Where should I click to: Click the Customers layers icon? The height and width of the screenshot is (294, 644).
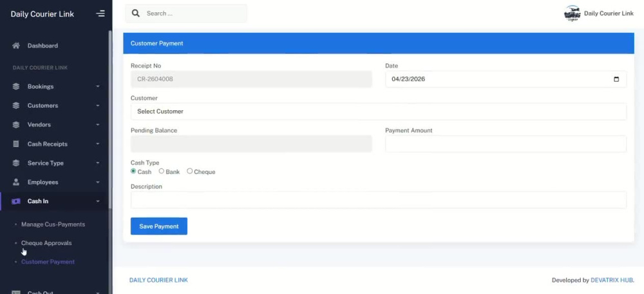[x=16, y=105]
